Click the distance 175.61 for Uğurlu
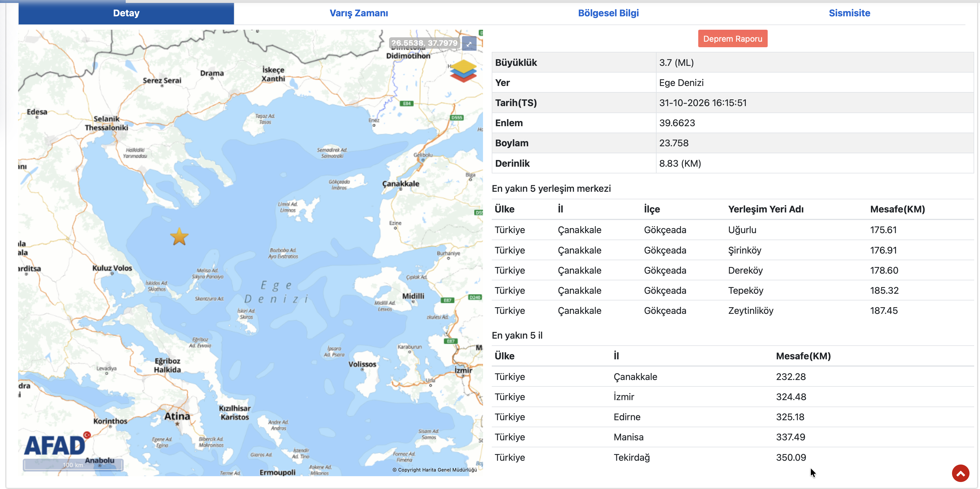980x489 pixels. click(883, 230)
